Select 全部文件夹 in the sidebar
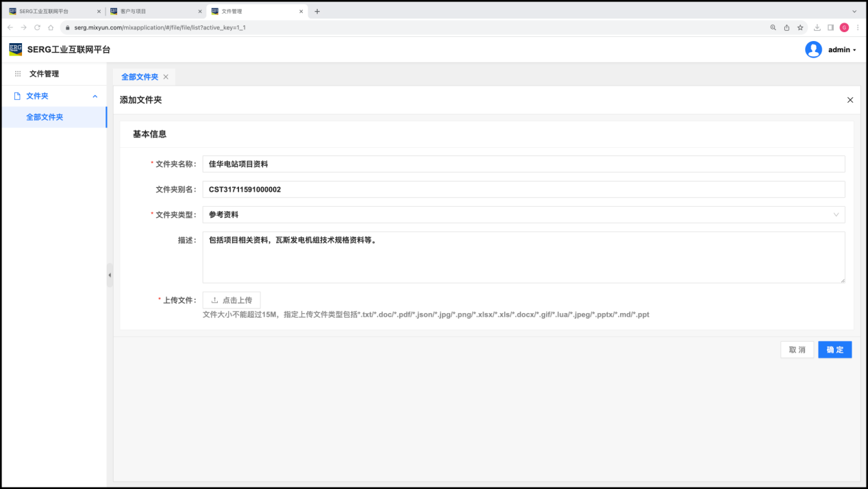The width and height of the screenshot is (868, 489). tap(45, 117)
